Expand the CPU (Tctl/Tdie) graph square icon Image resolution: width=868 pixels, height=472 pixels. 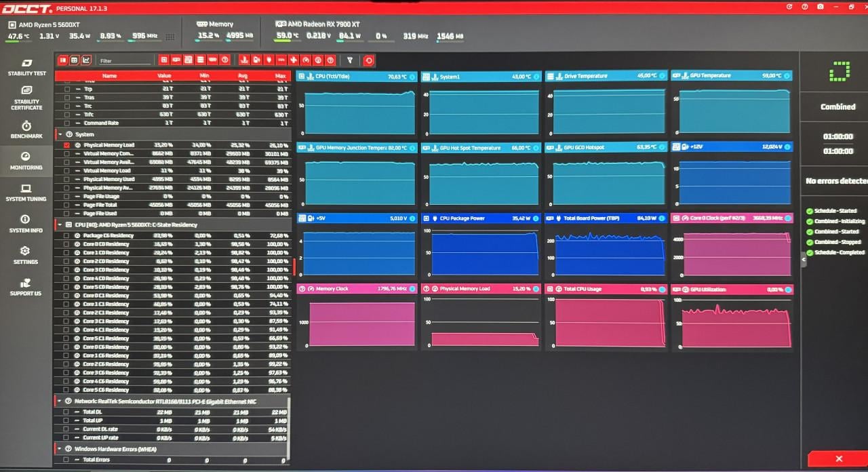(302, 77)
